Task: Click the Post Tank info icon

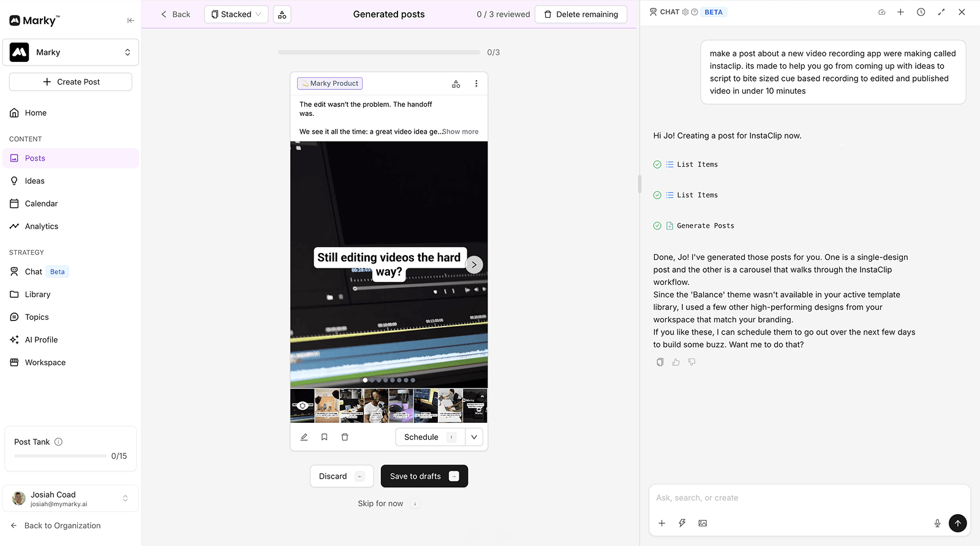Action: click(58, 442)
